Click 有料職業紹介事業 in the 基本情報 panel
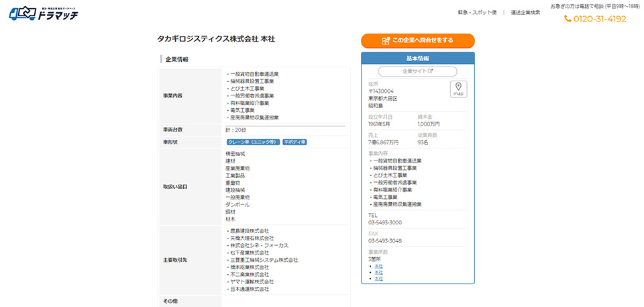Screen dimensions: 644x307 click(392, 189)
